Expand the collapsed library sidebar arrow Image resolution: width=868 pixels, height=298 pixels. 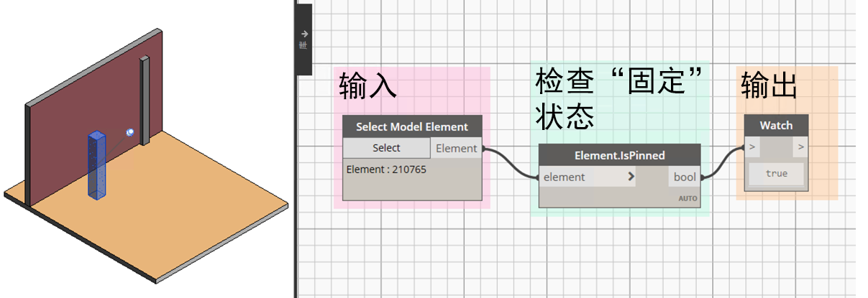(304, 33)
